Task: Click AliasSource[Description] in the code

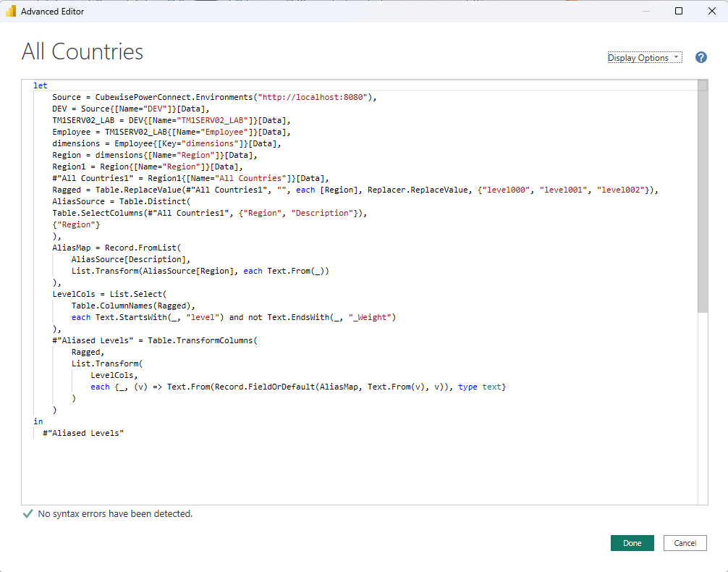Action: (129, 259)
